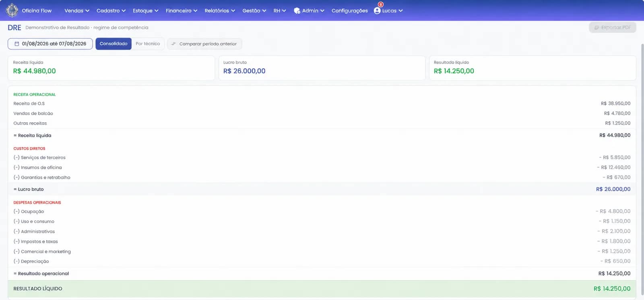Expand the Gestão menu

pyautogui.click(x=254, y=11)
